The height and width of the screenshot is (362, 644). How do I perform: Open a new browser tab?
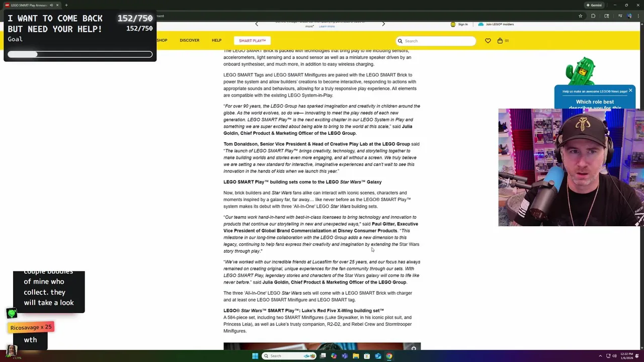[66, 5]
